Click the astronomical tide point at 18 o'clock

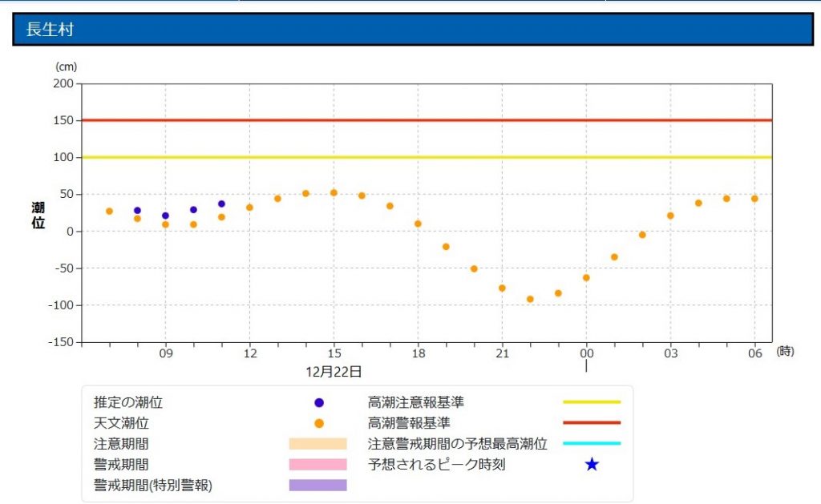click(x=418, y=224)
